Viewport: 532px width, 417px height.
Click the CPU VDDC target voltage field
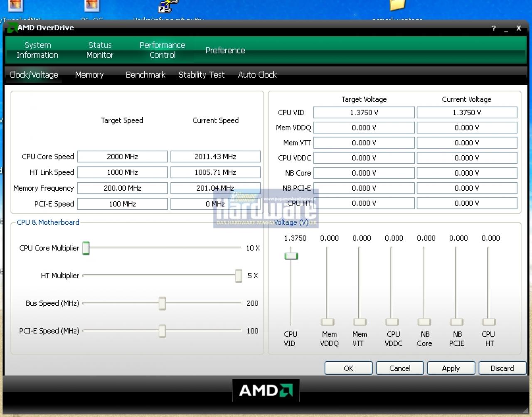364,158
